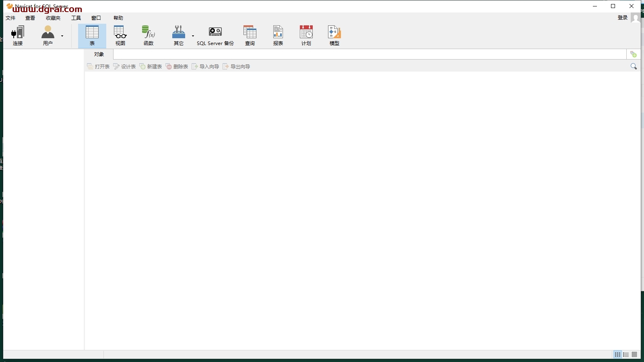Switch to the 对象 tab
Screen dimensions: 644x362
coord(99,54)
